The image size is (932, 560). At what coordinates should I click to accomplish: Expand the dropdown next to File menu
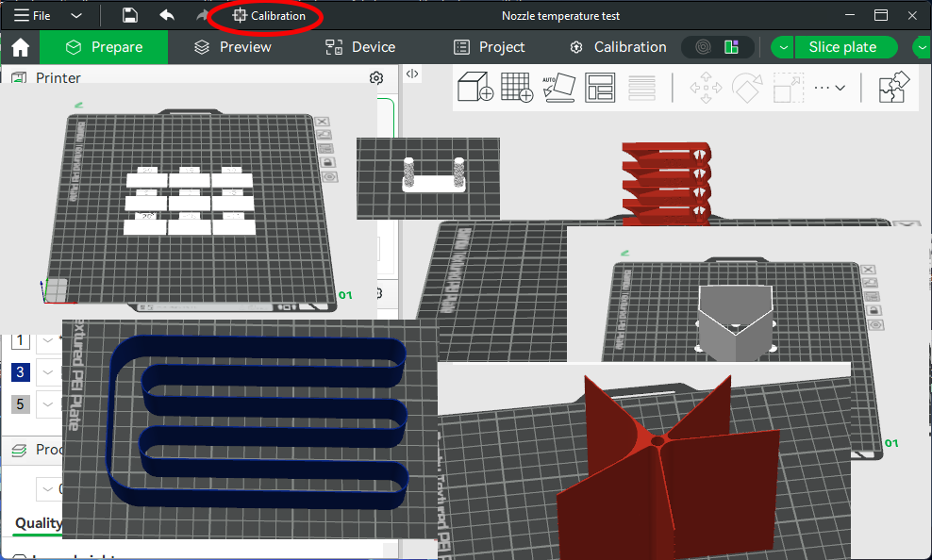pos(76,16)
